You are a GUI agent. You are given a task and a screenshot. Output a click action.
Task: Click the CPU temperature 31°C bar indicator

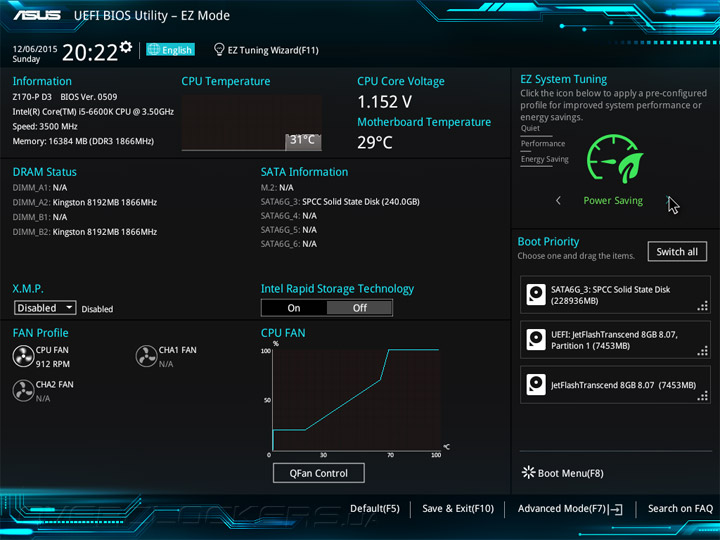[x=303, y=142]
